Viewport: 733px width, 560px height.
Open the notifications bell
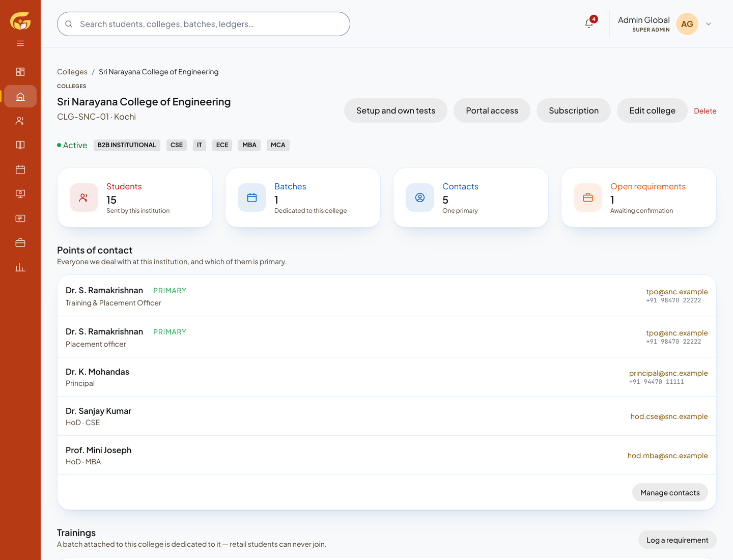[589, 23]
